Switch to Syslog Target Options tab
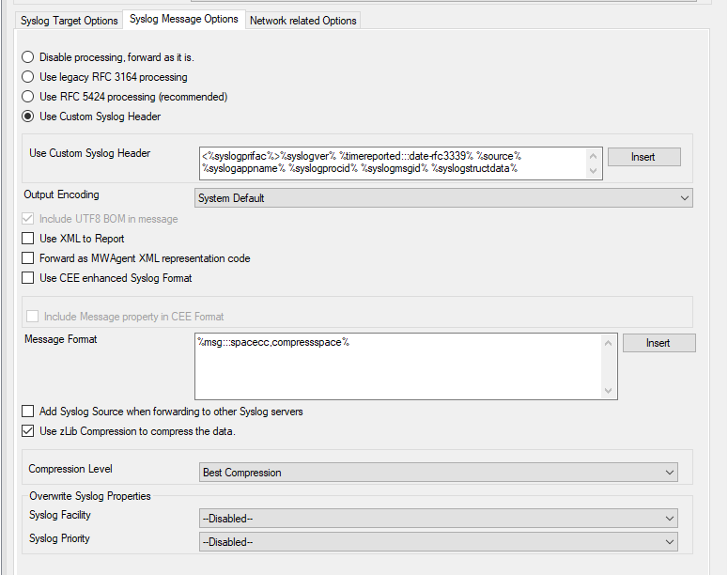The height and width of the screenshot is (575, 728). (70, 20)
